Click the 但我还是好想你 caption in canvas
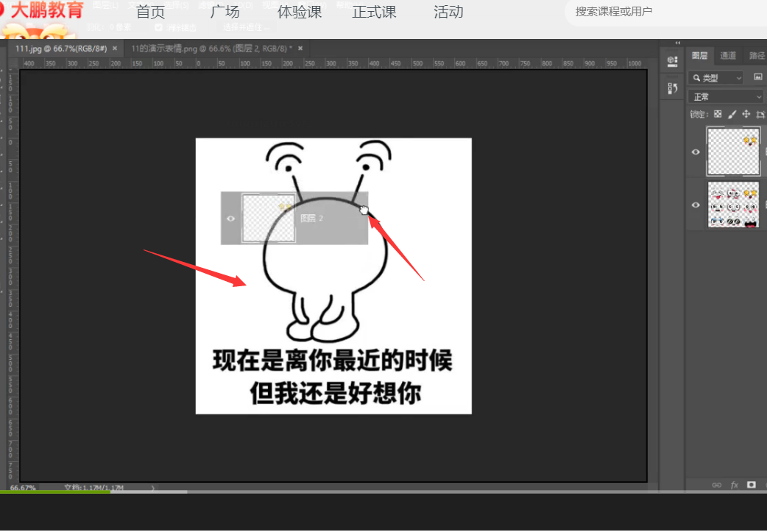767x532 pixels. 336,393
